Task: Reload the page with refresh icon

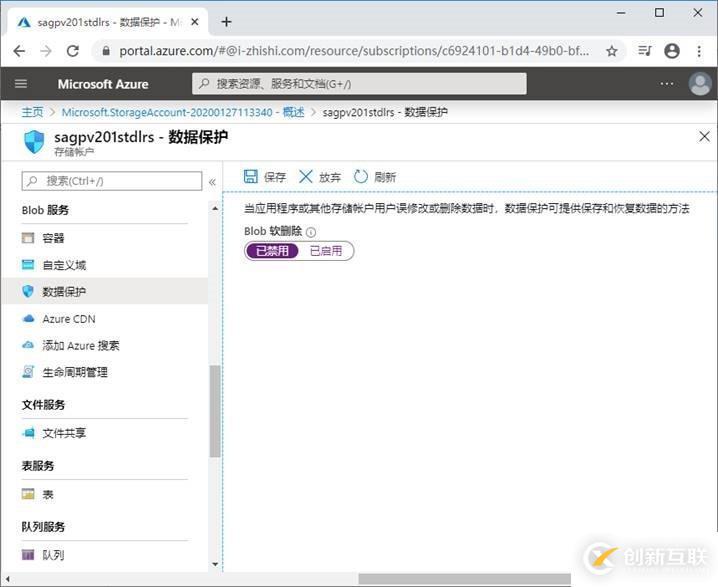Action: click(x=73, y=51)
